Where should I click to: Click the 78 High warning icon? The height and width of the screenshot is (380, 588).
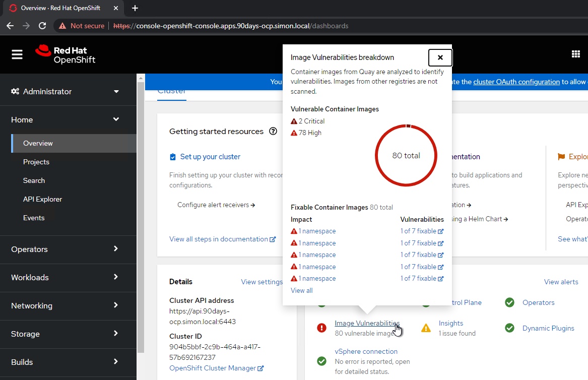click(x=294, y=133)
